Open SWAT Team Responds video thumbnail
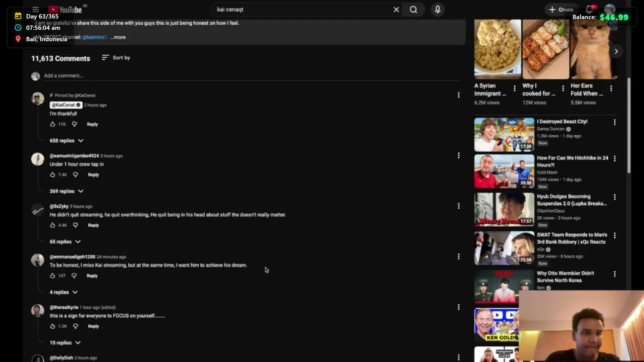The width and height of the screenshot is (644, 362). point(504,248)
